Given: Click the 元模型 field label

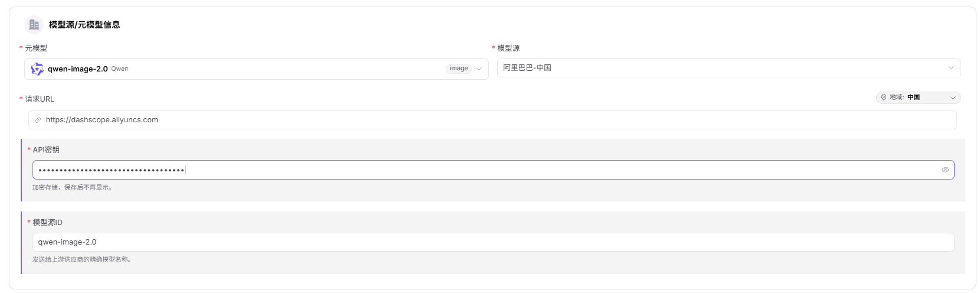Looking at the screenshot, I should [36, 48].
